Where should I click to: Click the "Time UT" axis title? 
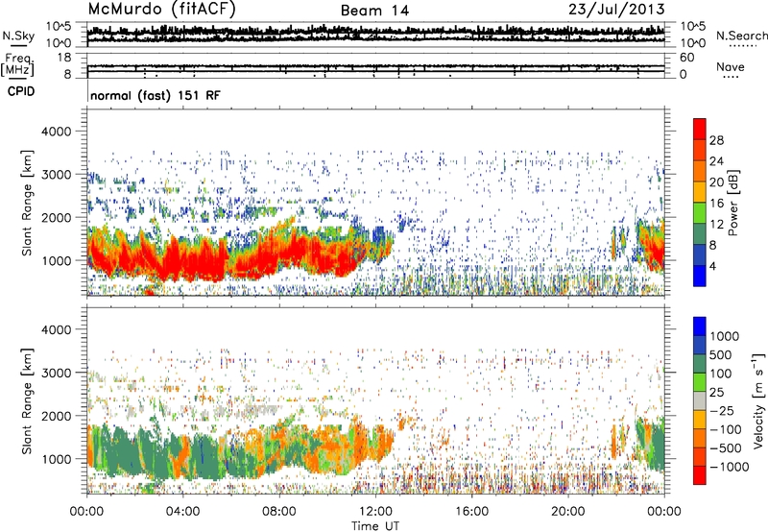[375, 526]
